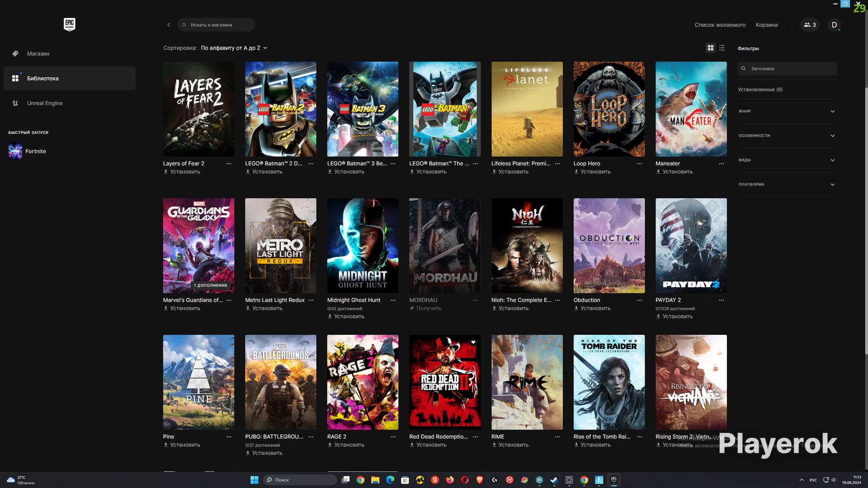Open Layers of Fear 2 options menu

229,163
